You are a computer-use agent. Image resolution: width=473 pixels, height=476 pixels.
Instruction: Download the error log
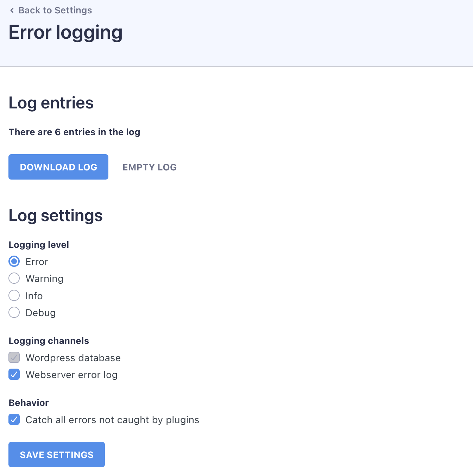pos(58,167)
